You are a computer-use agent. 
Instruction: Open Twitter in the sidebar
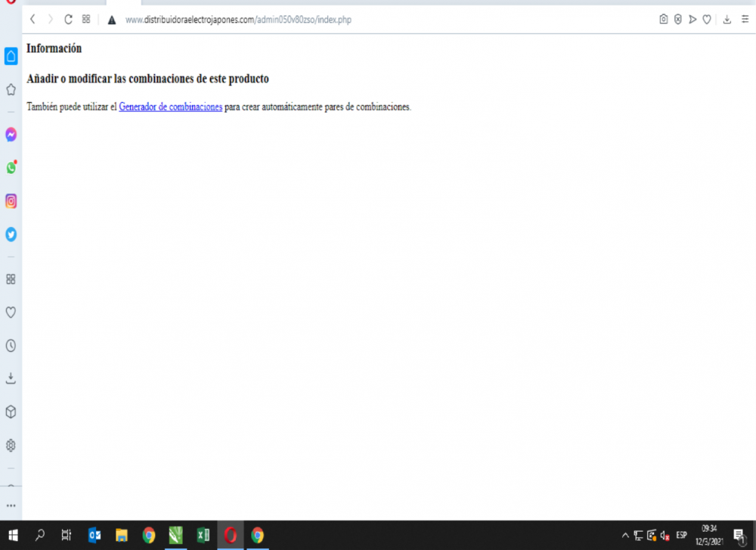[x=11, y=234]
